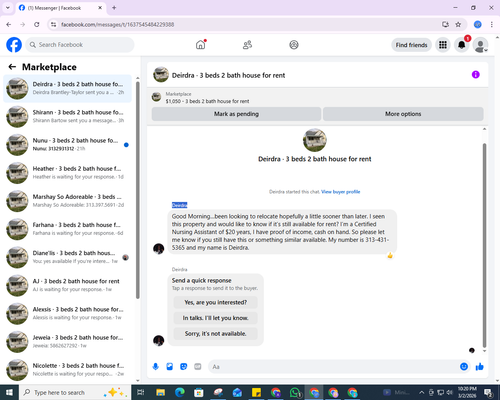Image resolution: width=500 pixels, height=400 pixels.
Task: Bookmark this page with the star
Action: click(x=458, y=24)
